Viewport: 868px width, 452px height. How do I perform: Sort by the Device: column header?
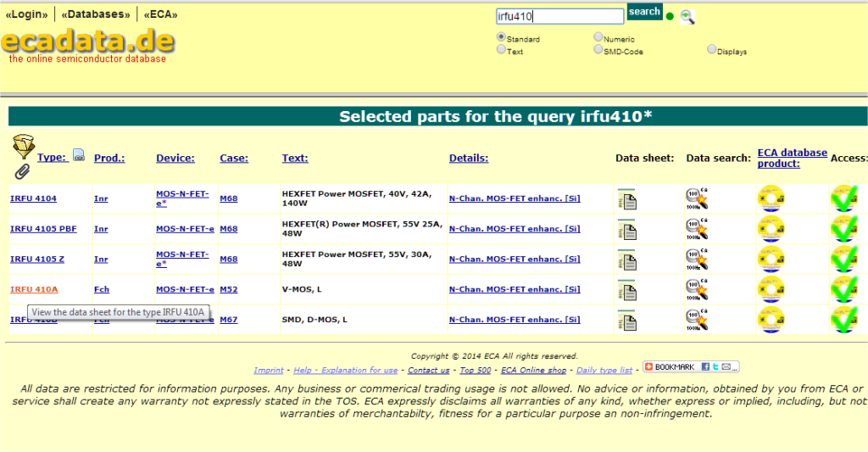pyautogui.click(x=175, y=158)
